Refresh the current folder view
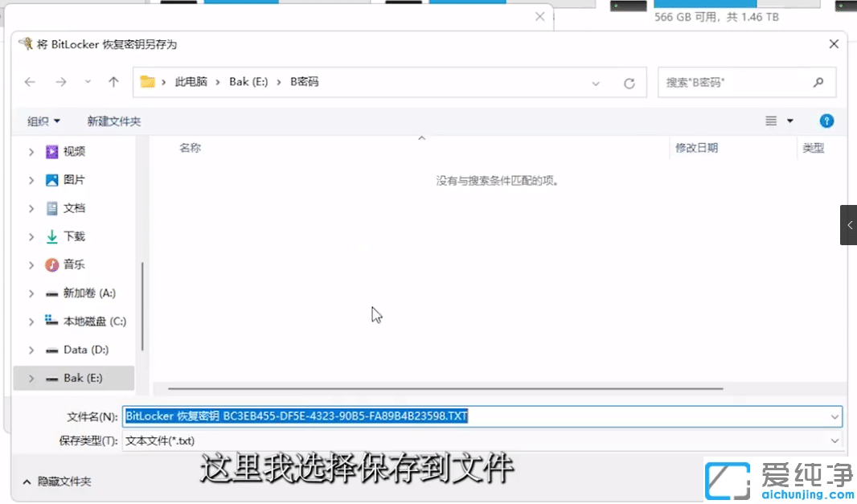This screenshot has width=857, height=504. pos(629,83)
